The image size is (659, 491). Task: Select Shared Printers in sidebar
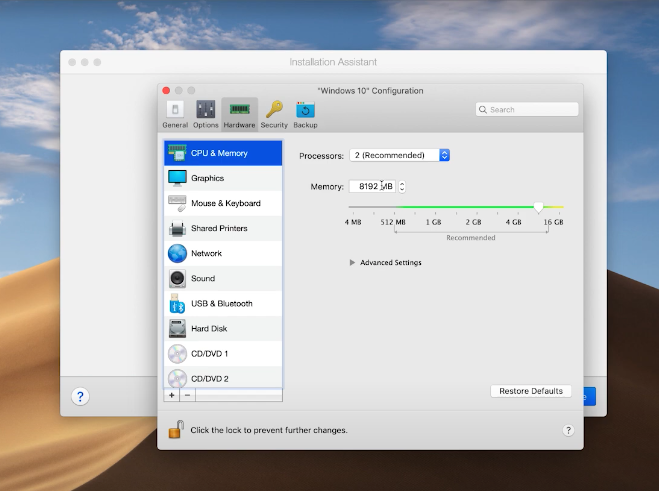[223, 228]
